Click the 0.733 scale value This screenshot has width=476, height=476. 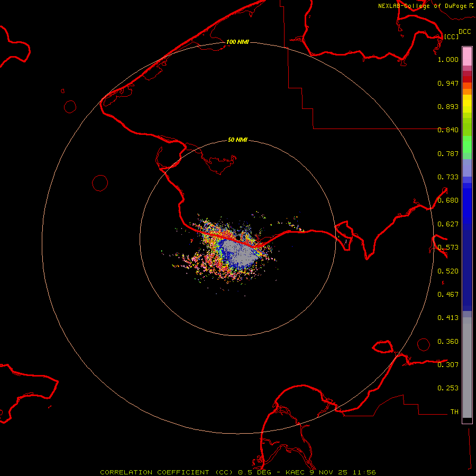tap(448, 177)
